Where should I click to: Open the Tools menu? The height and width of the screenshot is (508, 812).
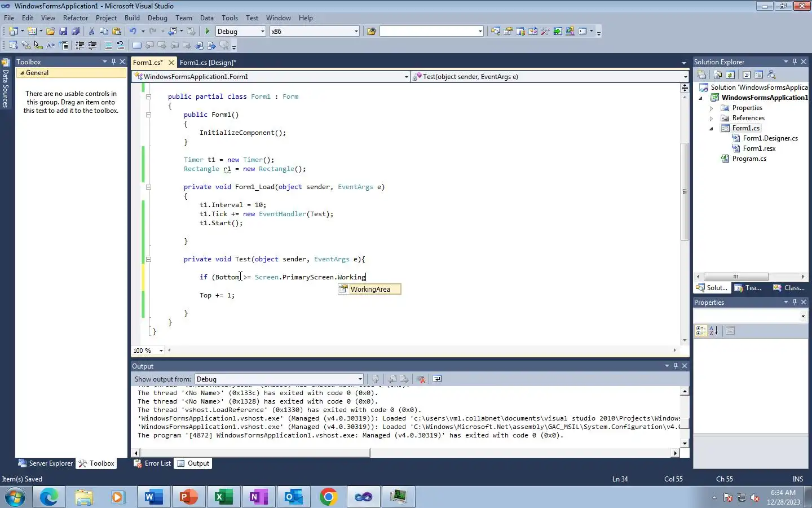pos(230,18)
